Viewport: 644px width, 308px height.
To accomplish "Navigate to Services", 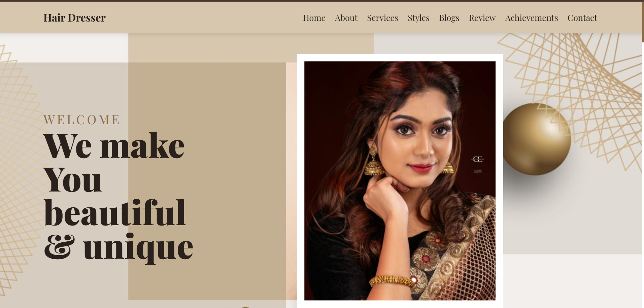I will pos(382,18).
